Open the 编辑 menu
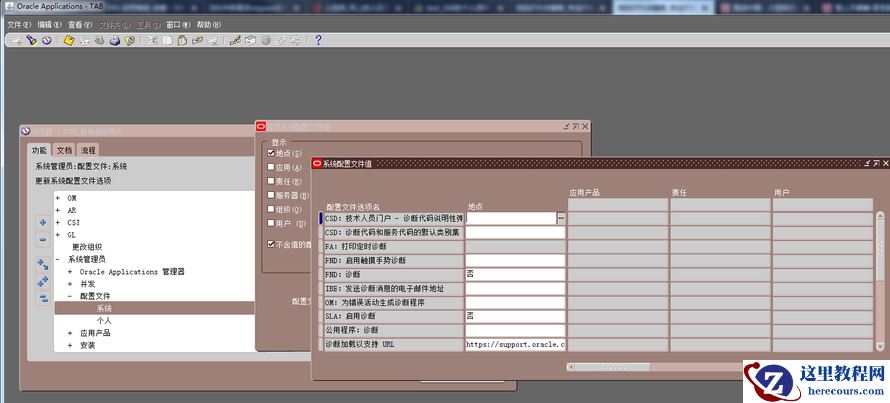The width and height of the screenshot is (890, 403). (x=49, y=25)
